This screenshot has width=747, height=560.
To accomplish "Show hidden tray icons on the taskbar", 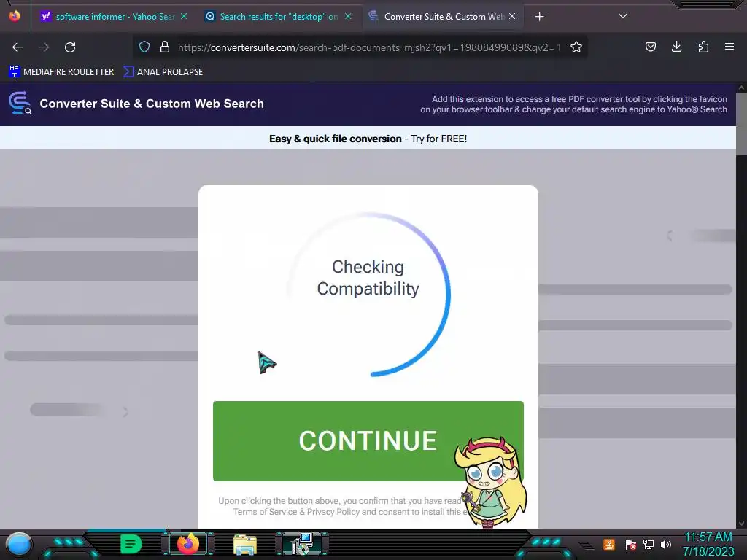I will (x=587, y=545).
